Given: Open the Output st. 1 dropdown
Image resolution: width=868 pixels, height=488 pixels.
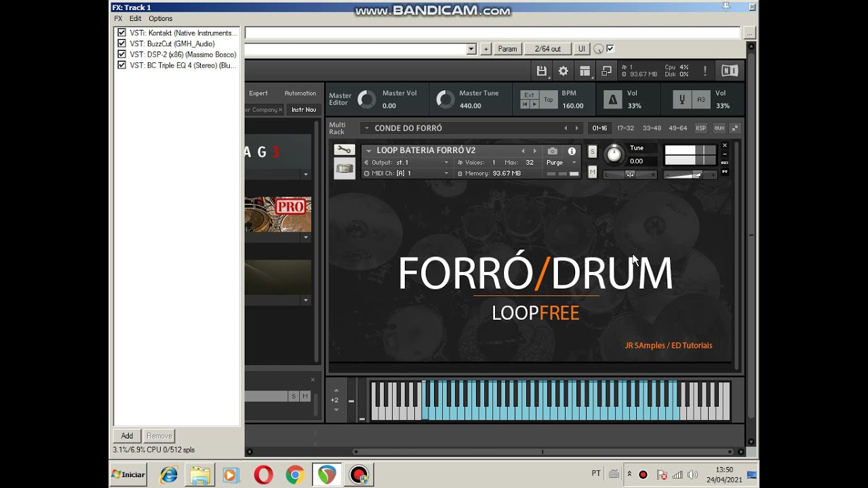Looking at the screenshot, I should click(x=407, y=163).
